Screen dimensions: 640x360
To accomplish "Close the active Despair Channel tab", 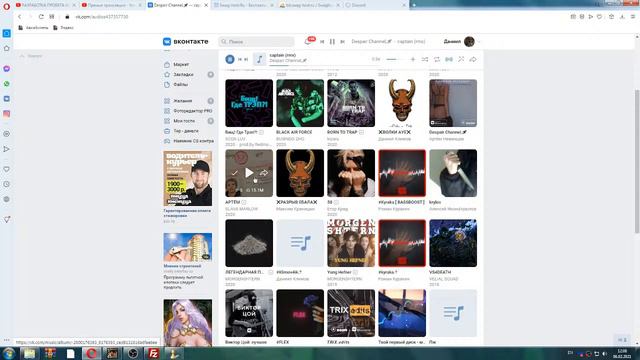I will point(206,5).
